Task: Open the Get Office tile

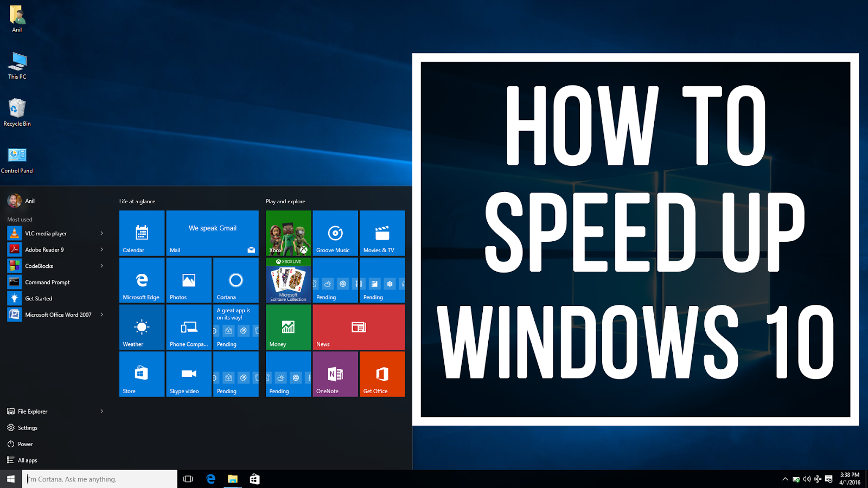Action: pos(382,374)
